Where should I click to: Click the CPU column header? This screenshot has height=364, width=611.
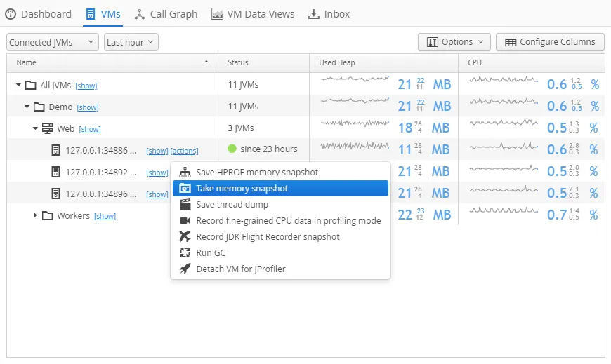coord(532,62)
